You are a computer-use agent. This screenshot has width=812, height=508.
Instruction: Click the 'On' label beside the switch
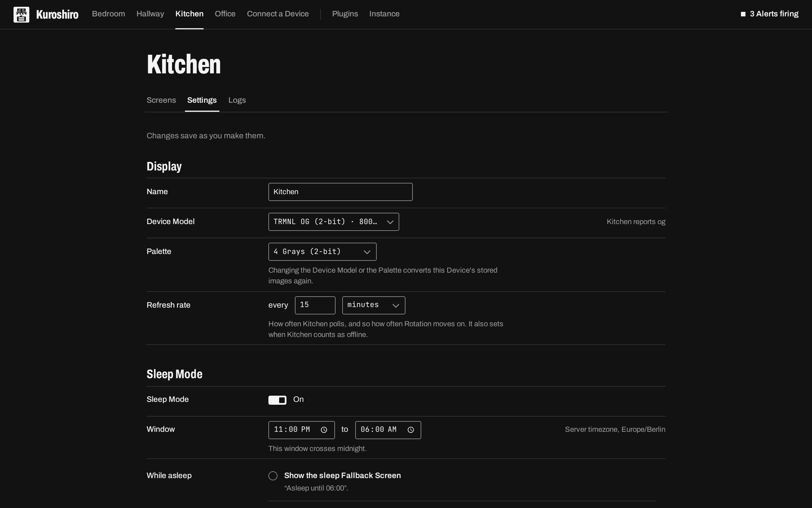click(298, 399)
